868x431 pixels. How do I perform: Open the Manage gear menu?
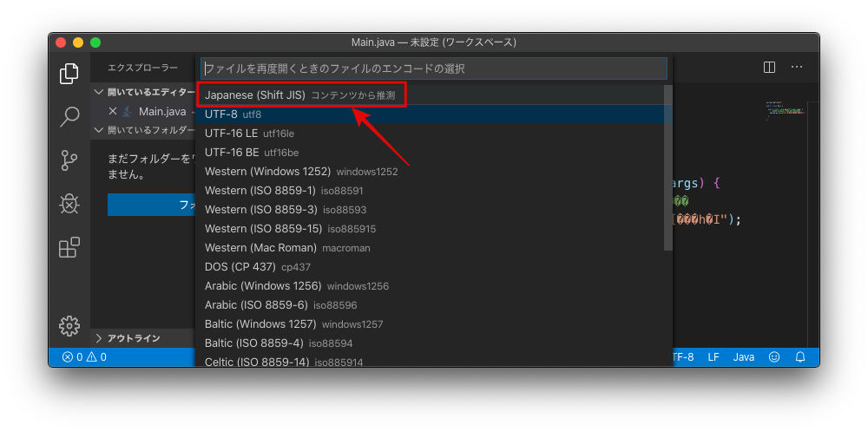click(x=69, y=326)
